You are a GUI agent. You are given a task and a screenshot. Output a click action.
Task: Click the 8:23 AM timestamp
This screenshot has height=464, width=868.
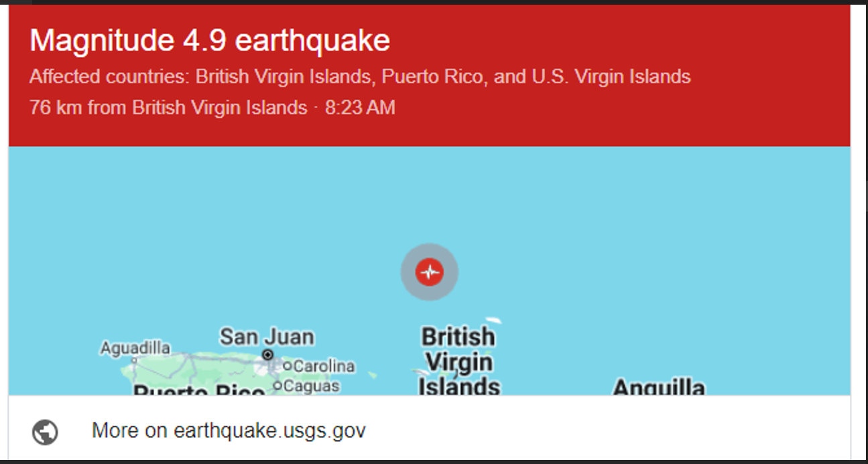click(360, 107)
